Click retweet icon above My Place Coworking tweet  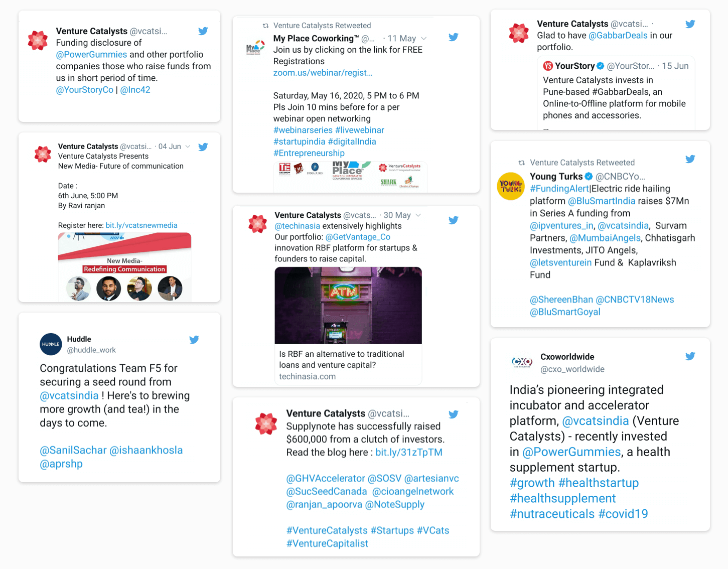[266, 26]
